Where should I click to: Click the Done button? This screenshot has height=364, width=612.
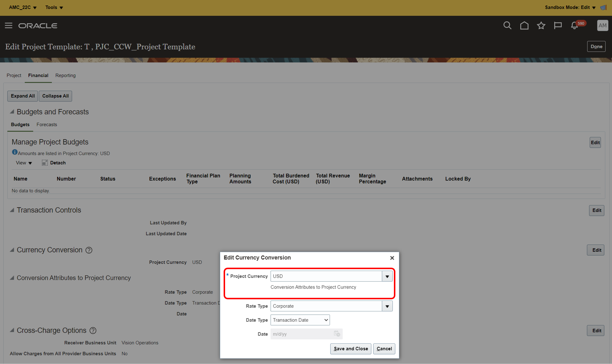[x=596, y=46]
